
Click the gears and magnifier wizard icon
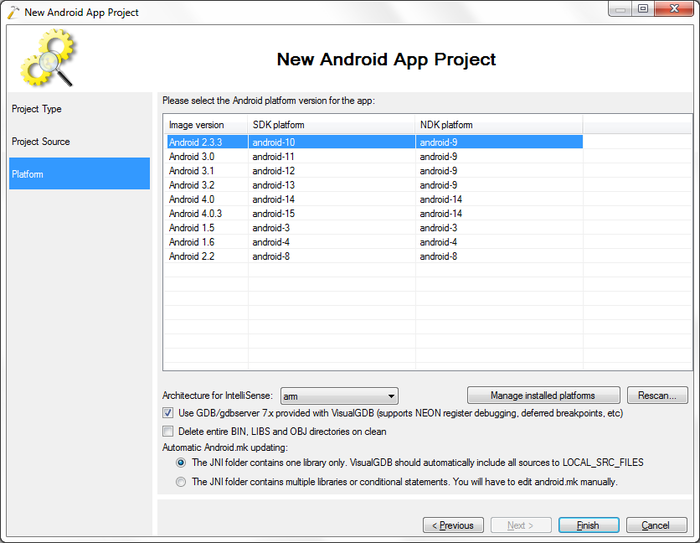click(x=48, y=57)
